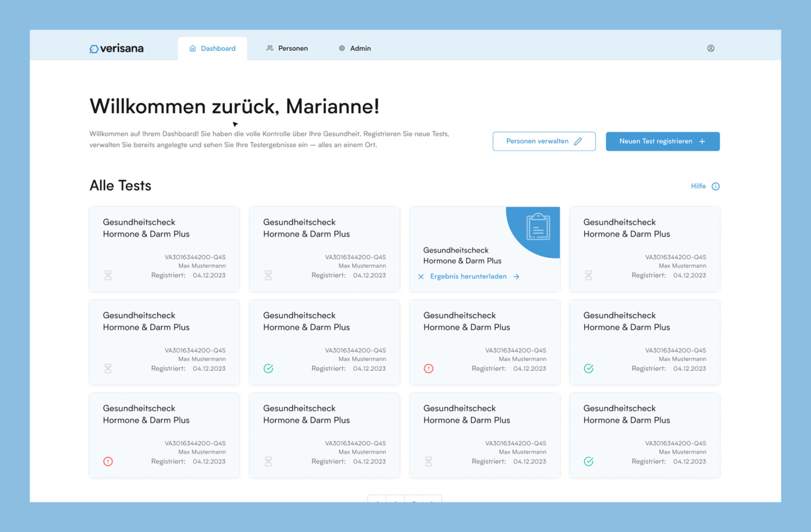Viewport: 811px width, 532px height.
Task: Click the X icon before Ergebnis herunterladen
Action: pyautogui.click(x=421, y=276)
